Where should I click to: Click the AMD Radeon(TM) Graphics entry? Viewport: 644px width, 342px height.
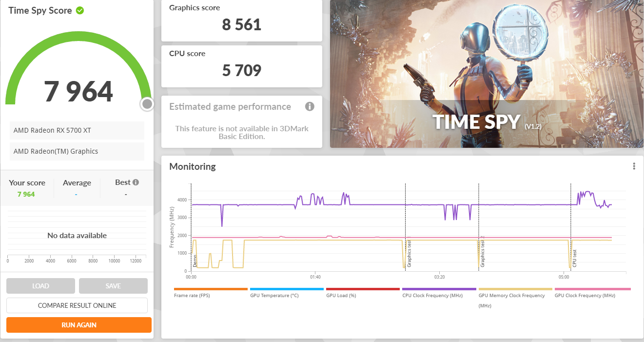77,151
